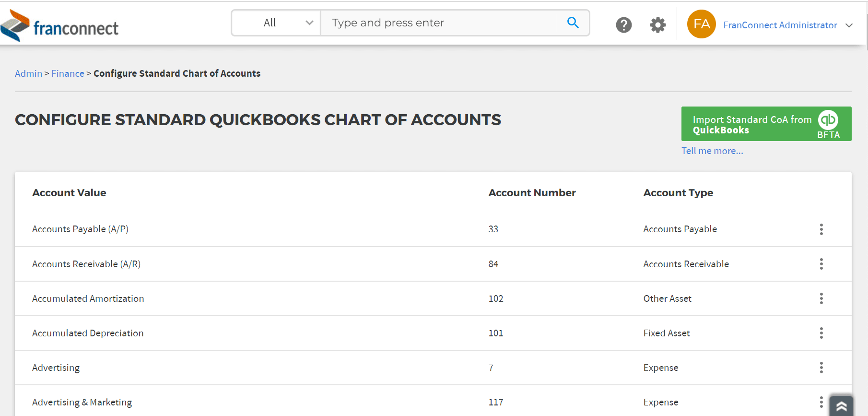Go to Finance breadcrumb link
Image resolution: width=868 pixels, height=416 pixels.
tap(68, 73)
